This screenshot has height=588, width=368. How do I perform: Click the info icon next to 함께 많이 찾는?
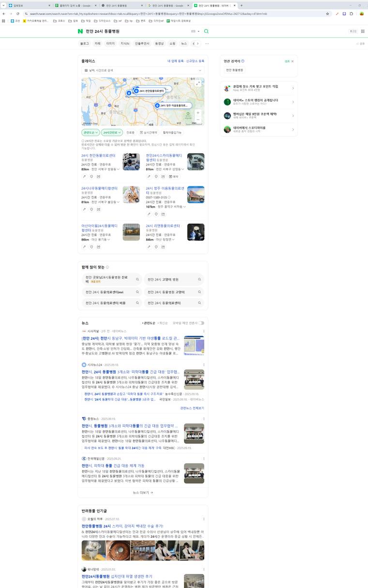pos(107,267)
